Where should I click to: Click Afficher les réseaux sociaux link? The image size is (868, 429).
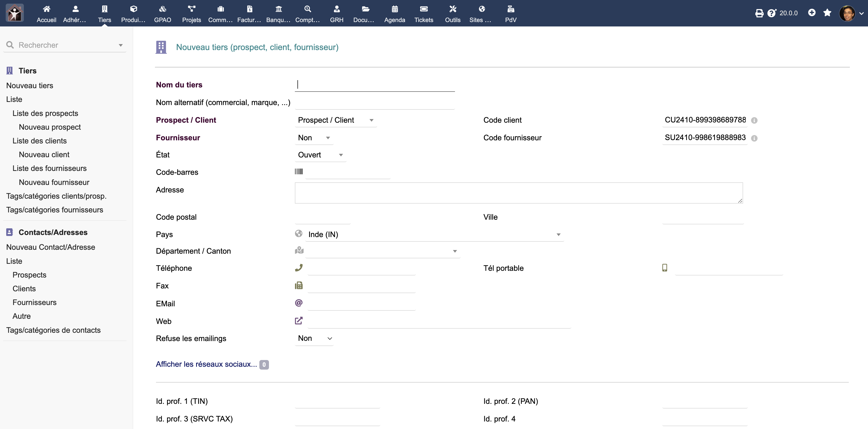coord(206,364)
